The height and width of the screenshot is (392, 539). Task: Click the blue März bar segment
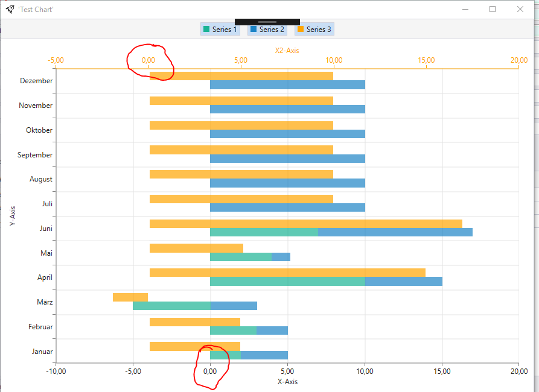click(234, 306)
